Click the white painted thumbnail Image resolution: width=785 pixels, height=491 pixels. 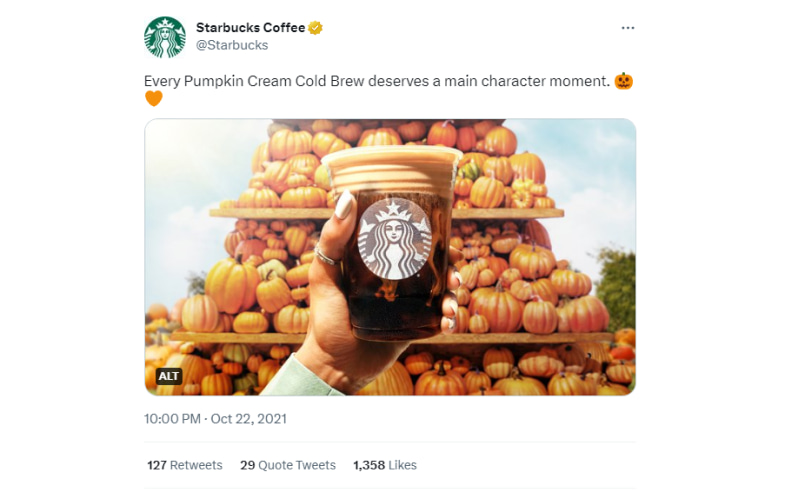click(x=343, y=206)
